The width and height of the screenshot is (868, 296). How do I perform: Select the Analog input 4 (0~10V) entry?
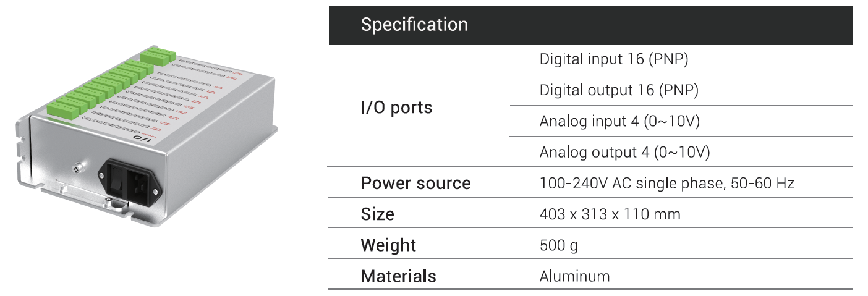[x=619, y=121]
